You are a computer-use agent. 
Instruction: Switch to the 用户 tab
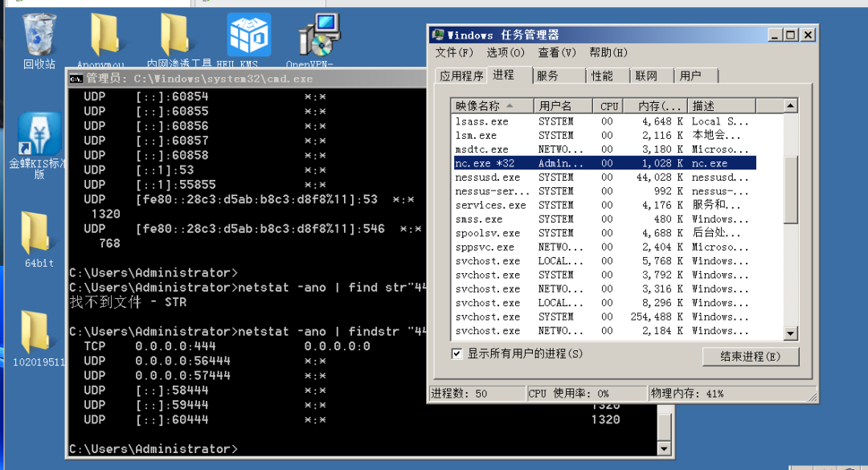pyautogui.click(x=696, y=76)
